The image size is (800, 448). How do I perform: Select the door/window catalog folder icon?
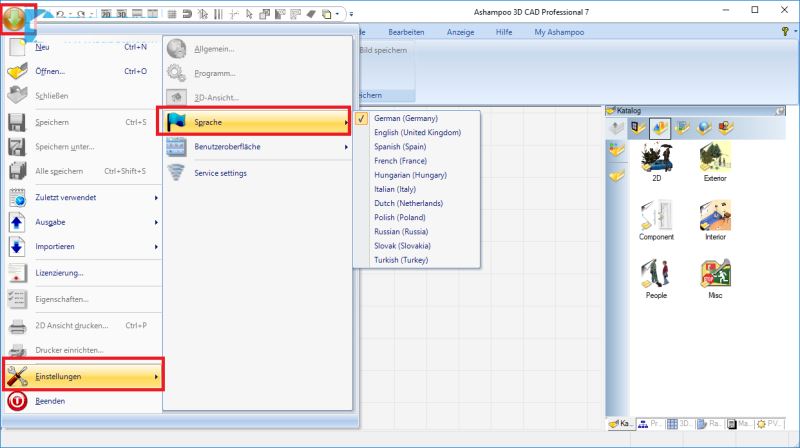638,128
